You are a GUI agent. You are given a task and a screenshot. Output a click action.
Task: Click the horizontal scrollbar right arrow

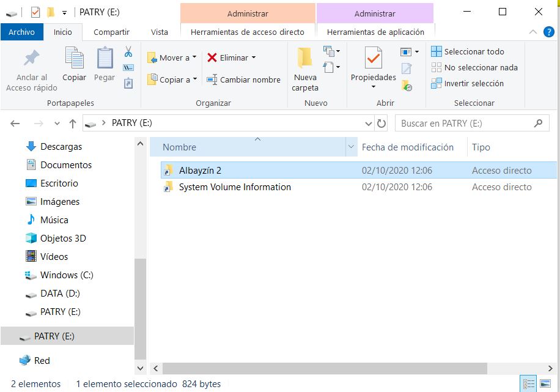[x=550, y=368]
